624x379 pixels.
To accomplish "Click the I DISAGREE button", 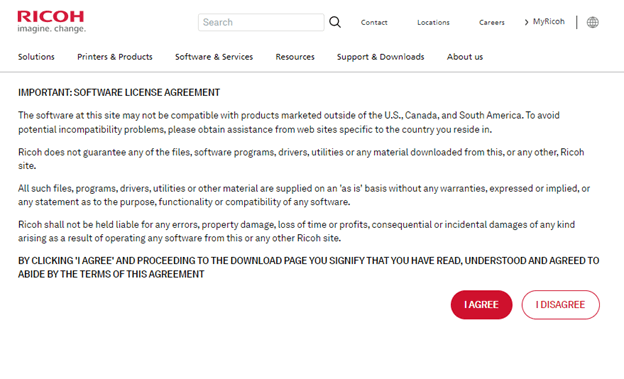I will [x=560, y=305].
